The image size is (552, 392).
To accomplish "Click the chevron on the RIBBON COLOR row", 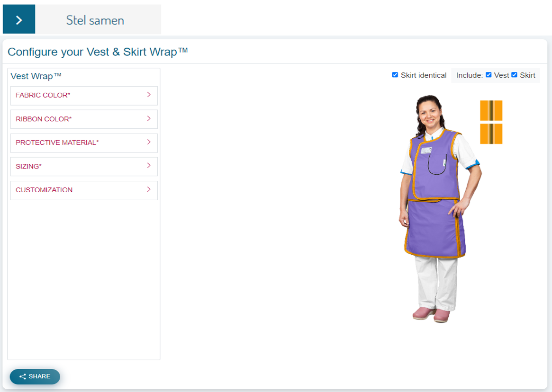I will coord(149,118).
